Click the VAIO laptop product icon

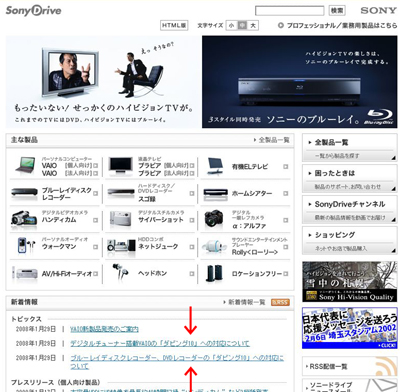point(25,166)
